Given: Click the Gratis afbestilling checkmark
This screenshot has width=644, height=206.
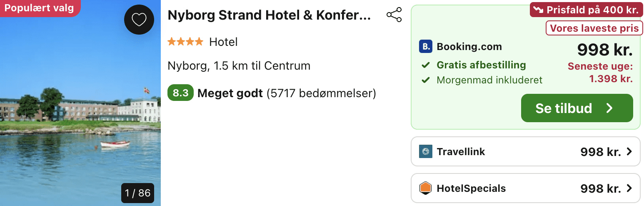Looking at the screenshot, I should coord(425,65).
